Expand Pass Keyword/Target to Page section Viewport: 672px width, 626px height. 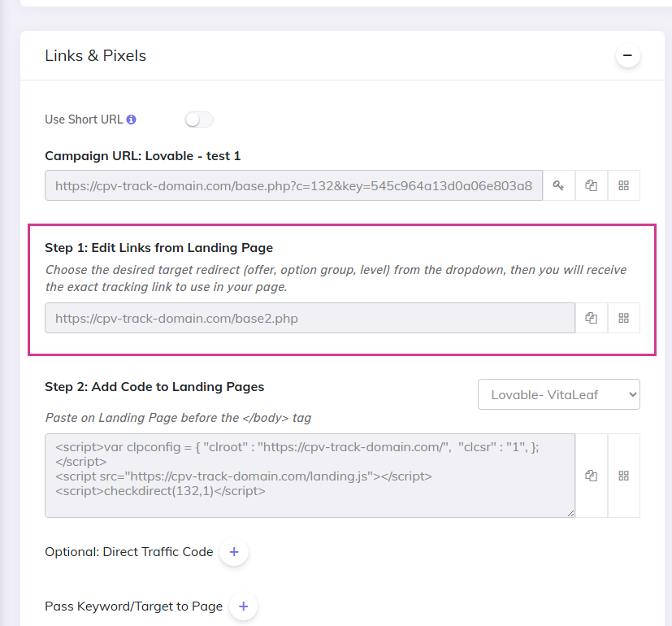click(x=244, y=606)
